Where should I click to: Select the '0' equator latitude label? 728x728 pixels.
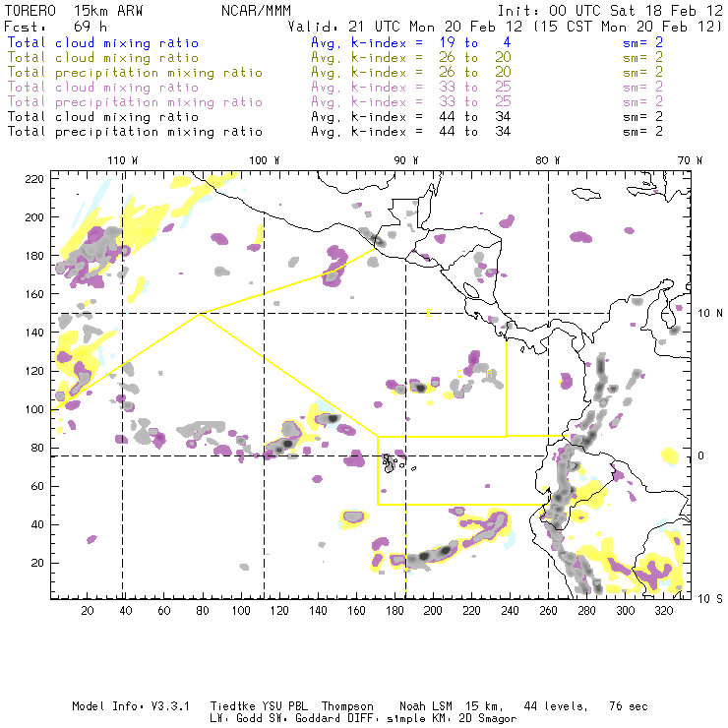pyautogui.click(x=701, y=455)
